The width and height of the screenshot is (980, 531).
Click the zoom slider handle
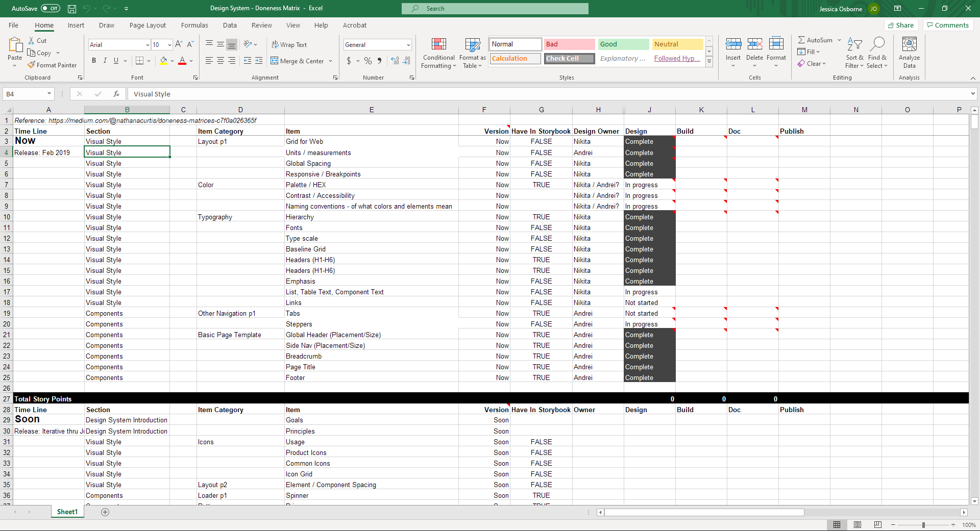[923, 525]
